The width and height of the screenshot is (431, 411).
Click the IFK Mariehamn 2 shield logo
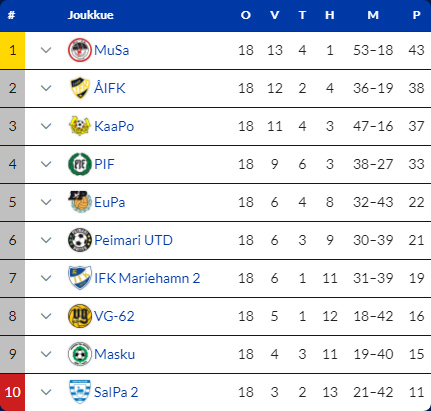click(x=80, y=278)
